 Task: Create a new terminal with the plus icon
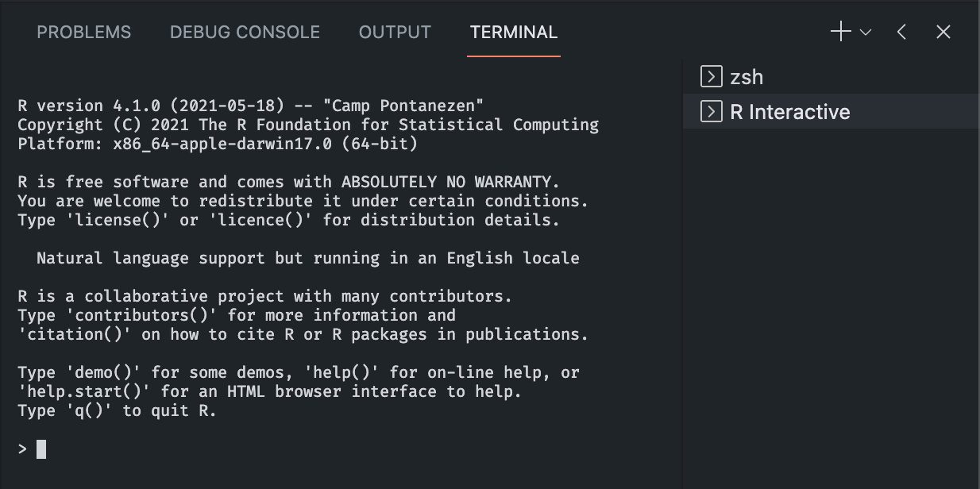click(841, 32)
